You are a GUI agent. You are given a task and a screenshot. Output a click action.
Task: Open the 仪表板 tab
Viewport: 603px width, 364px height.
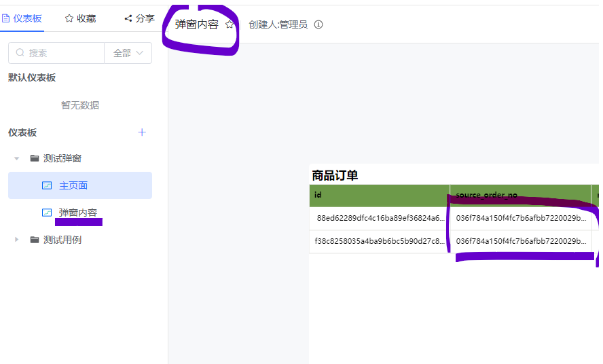coord(22,18)
